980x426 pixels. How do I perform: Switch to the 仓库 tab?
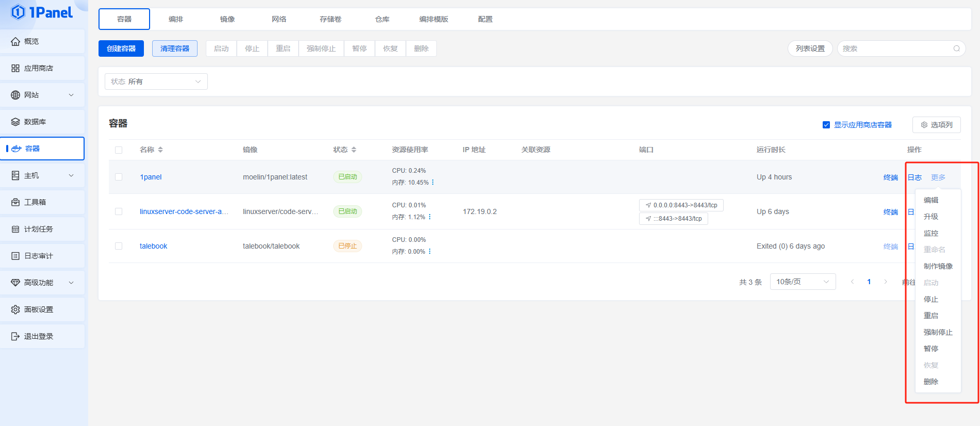click(x=382, y=19)
